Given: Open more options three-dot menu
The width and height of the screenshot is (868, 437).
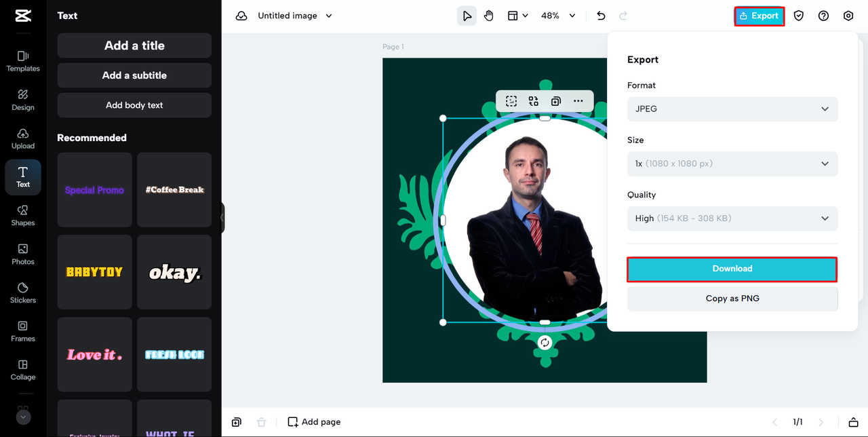Looking at the screenshot, I should point(578,101).
